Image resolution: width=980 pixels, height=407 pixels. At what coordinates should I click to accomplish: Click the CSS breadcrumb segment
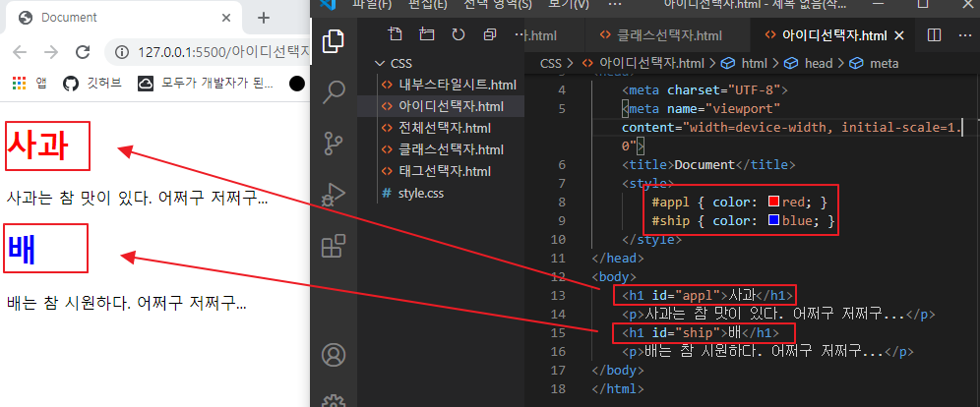(550, 63)
